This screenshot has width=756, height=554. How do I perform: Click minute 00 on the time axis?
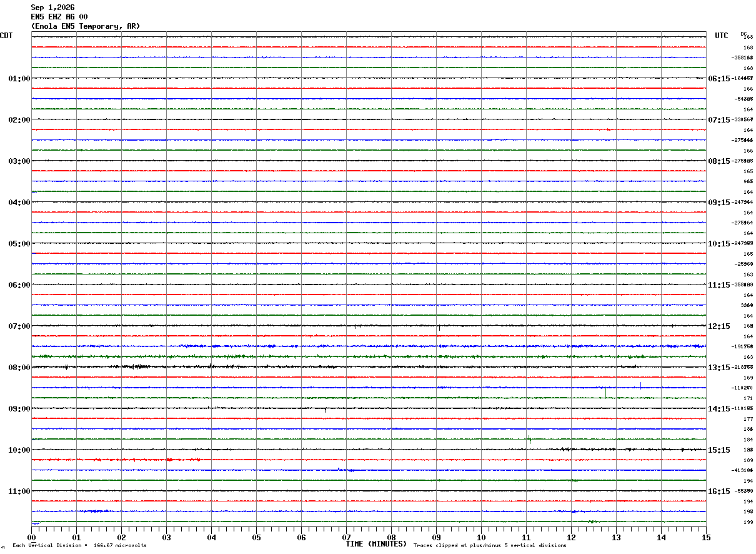click(x=32, y=537)
